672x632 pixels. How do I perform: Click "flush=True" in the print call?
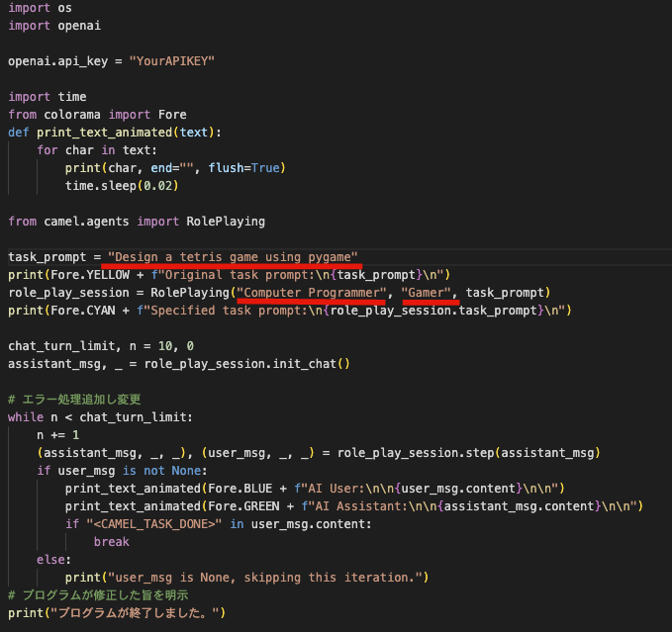tap(243, 168)
